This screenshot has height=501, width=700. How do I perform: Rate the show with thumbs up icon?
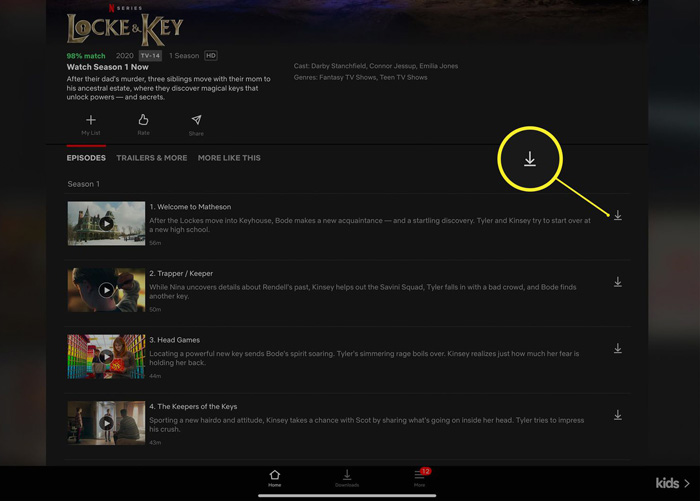[143, 125]
